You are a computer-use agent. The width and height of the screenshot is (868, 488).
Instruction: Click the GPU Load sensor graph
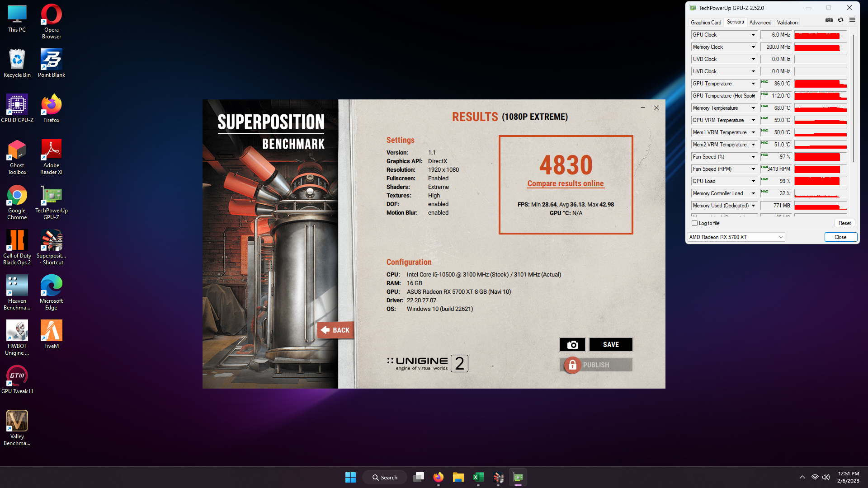click(820, 181)
